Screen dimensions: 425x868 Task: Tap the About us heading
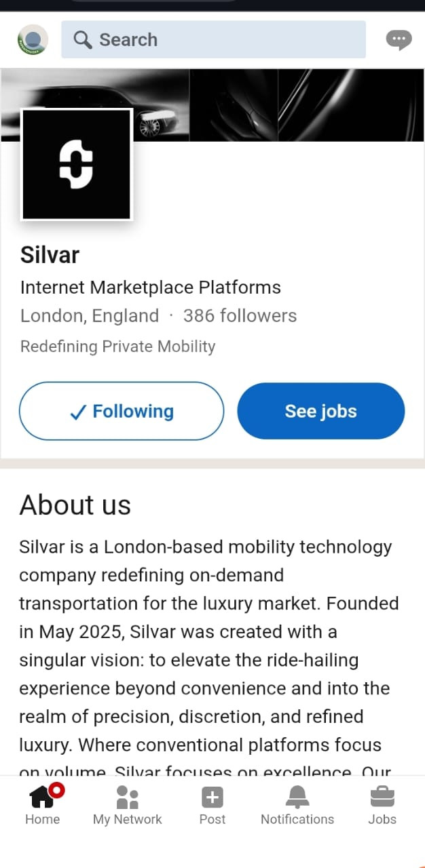coord(75,505)
